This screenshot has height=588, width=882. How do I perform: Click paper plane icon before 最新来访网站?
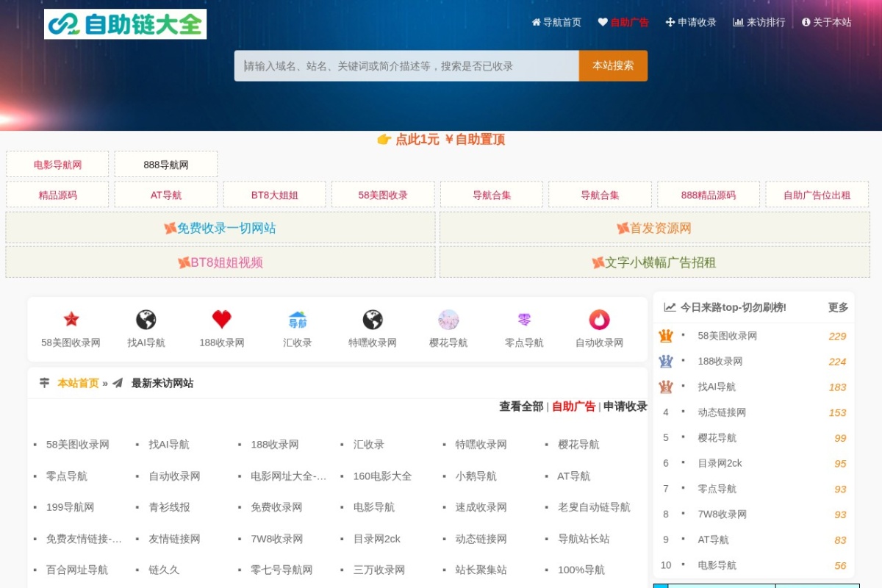pyautogui.click(x=118, y=383)
